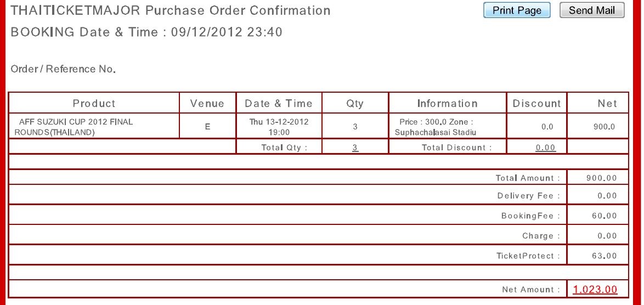
Task: Select the TicketProtect value 63.00
Action: coord(605,256)
